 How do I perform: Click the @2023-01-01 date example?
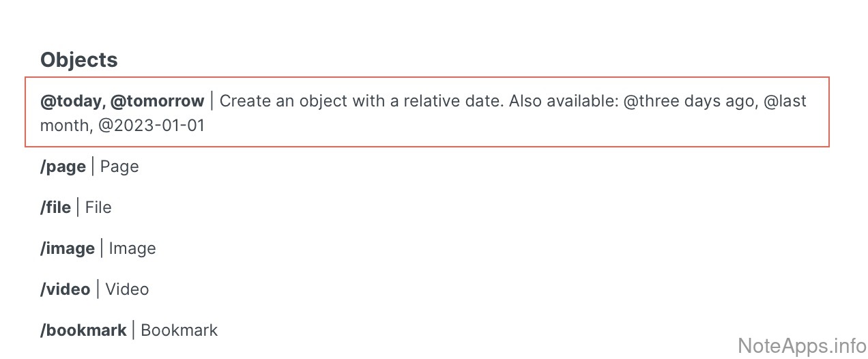(x=151, y=126)
